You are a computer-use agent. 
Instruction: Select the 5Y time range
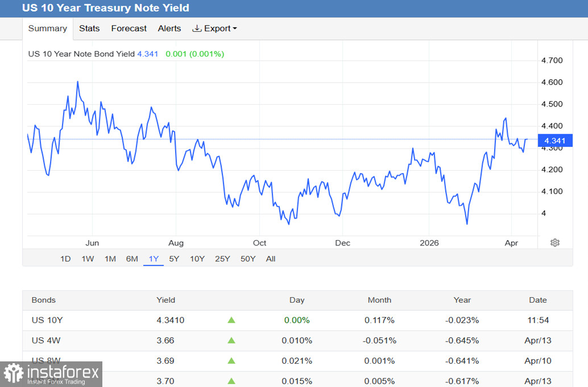point(174,258)
